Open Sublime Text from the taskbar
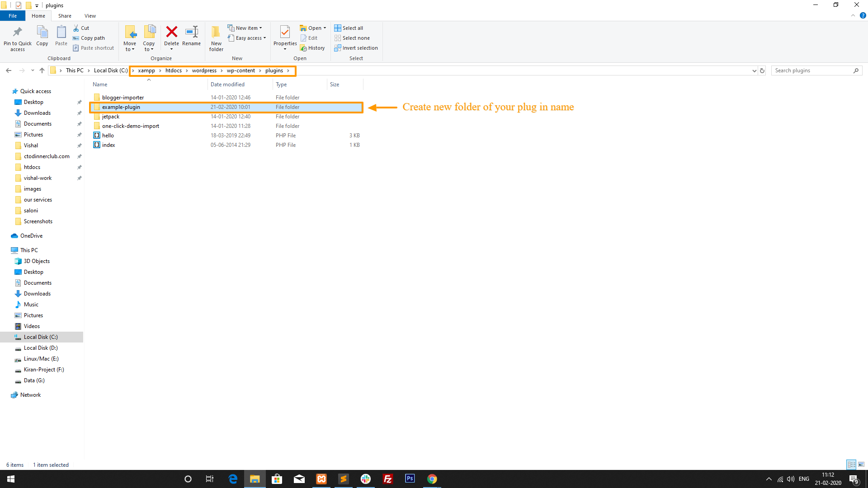The height and width of the screenshot is (488, 868). click(x=344, y=479)
